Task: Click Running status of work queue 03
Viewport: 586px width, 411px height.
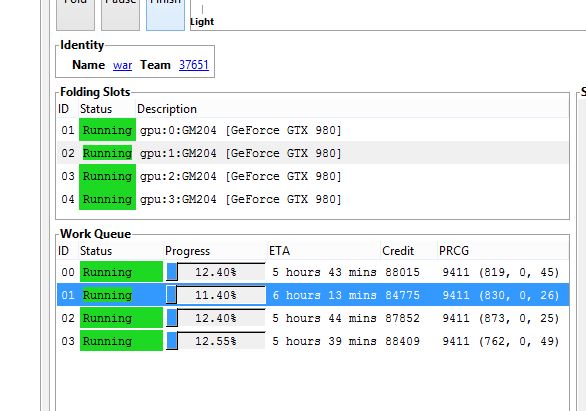Action: (x=121, y=341)
